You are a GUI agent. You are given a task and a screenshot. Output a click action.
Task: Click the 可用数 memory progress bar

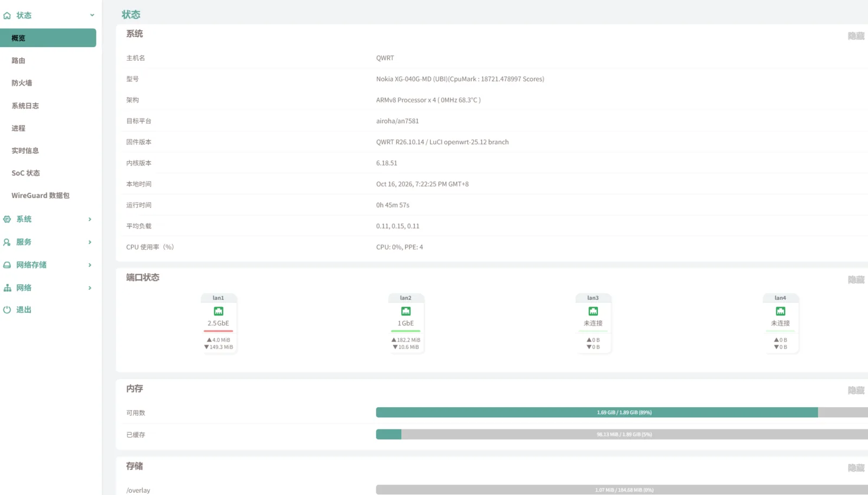pyautogui.click(x=622, y=413)
